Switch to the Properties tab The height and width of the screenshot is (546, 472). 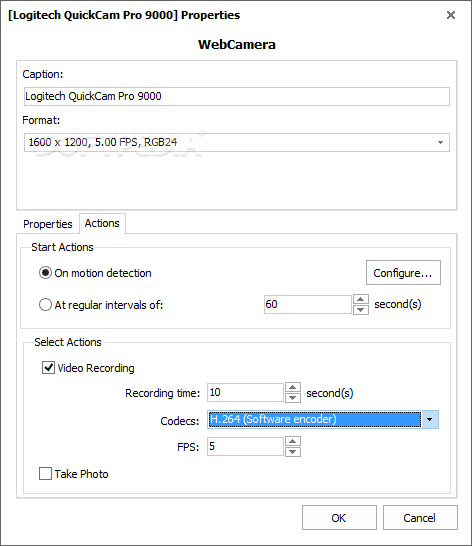click(48, 224)
